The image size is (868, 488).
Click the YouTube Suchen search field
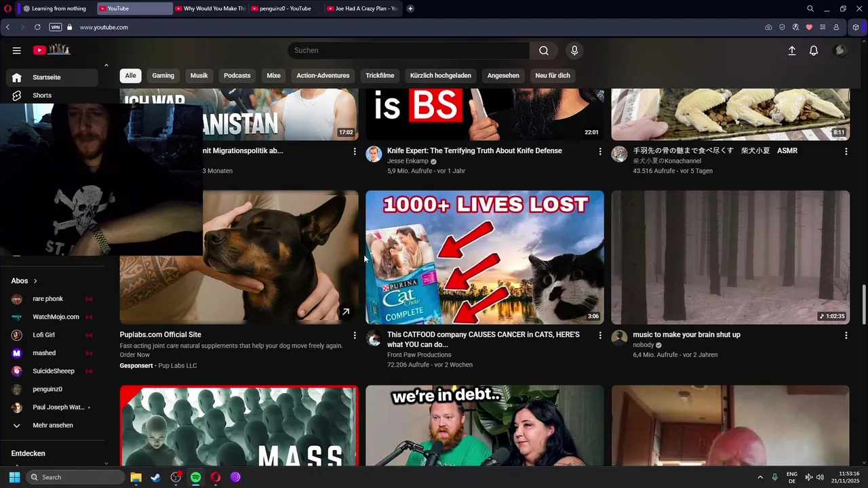point(408,50)
